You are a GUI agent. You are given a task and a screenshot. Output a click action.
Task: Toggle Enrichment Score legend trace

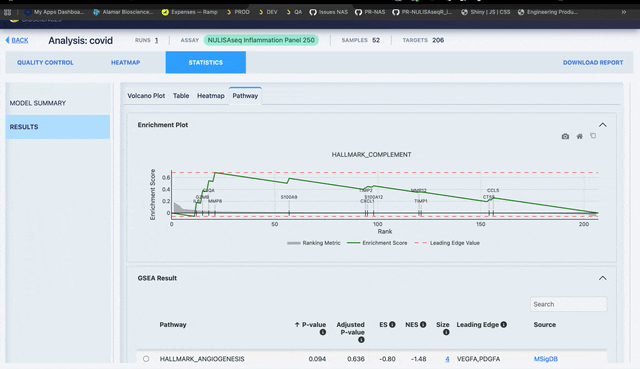377,243
